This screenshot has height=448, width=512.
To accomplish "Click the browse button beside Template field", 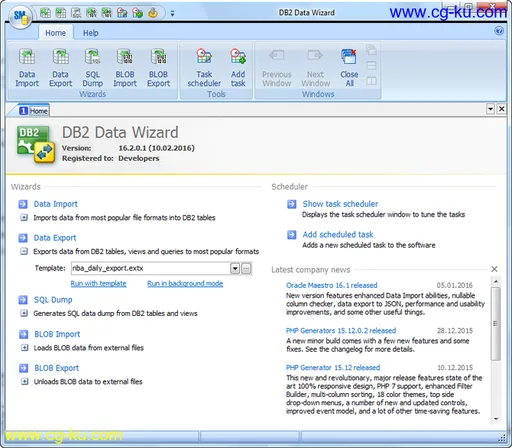I will click(x=246, y=268).
